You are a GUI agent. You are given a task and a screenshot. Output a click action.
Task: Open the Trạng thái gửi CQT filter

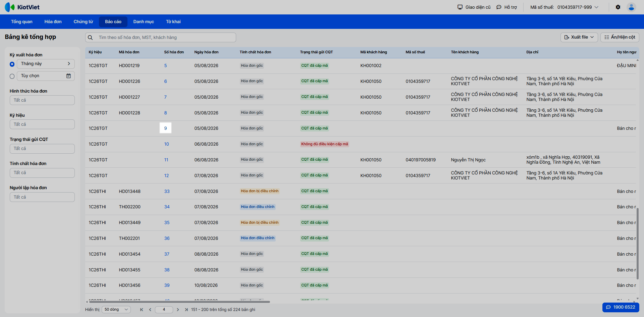coord(42,149)
